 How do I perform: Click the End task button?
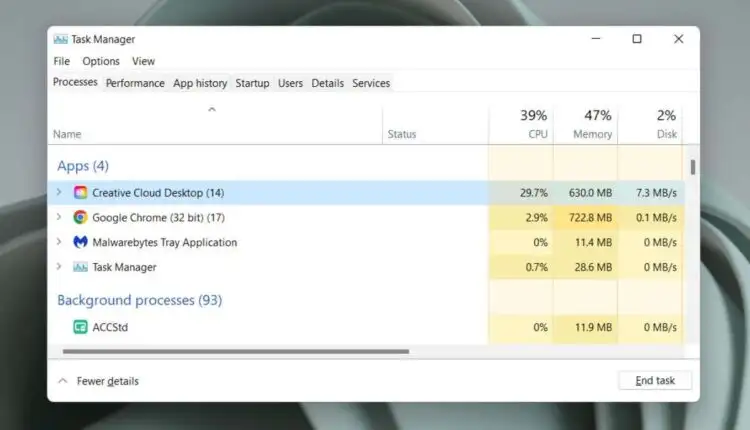click(655, 380)
